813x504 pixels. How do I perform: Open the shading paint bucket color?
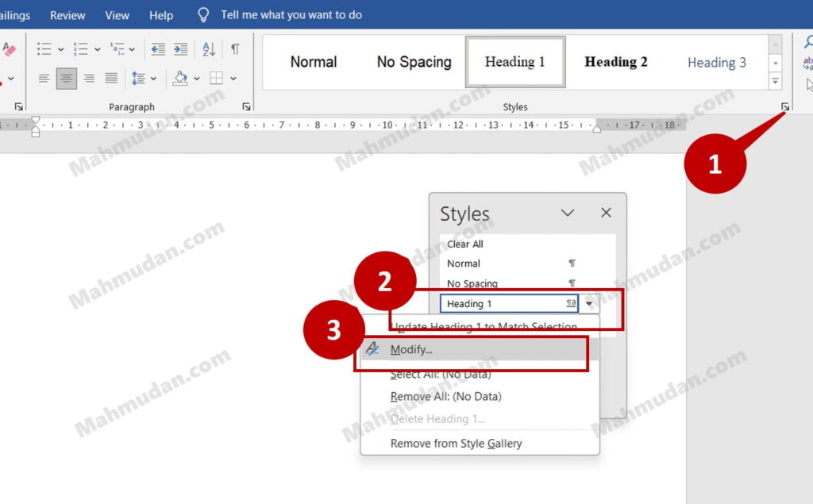point(179,78)
